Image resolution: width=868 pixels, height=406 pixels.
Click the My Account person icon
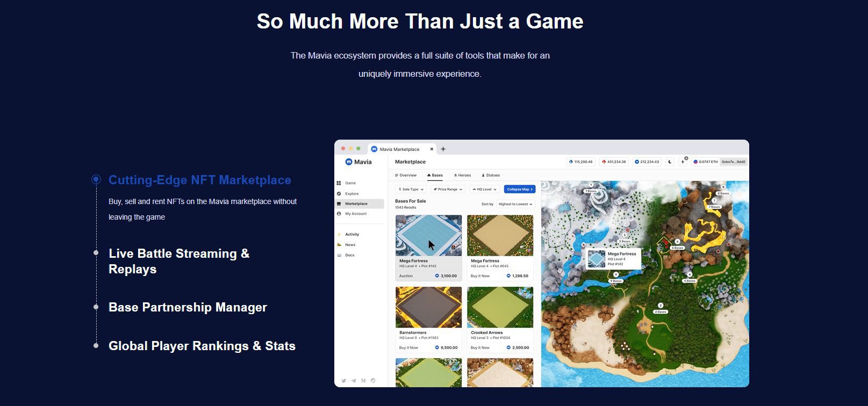click(x=339, y=214)
